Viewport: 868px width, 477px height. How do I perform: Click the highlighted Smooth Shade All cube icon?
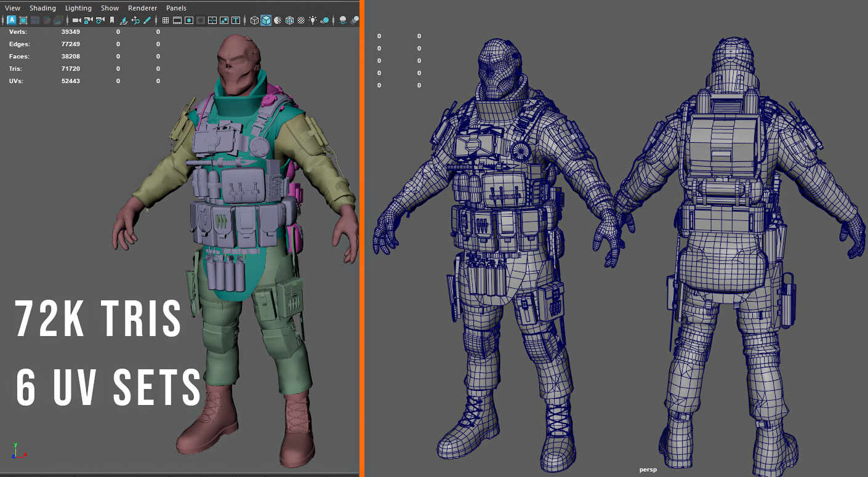tap(266, 20)
